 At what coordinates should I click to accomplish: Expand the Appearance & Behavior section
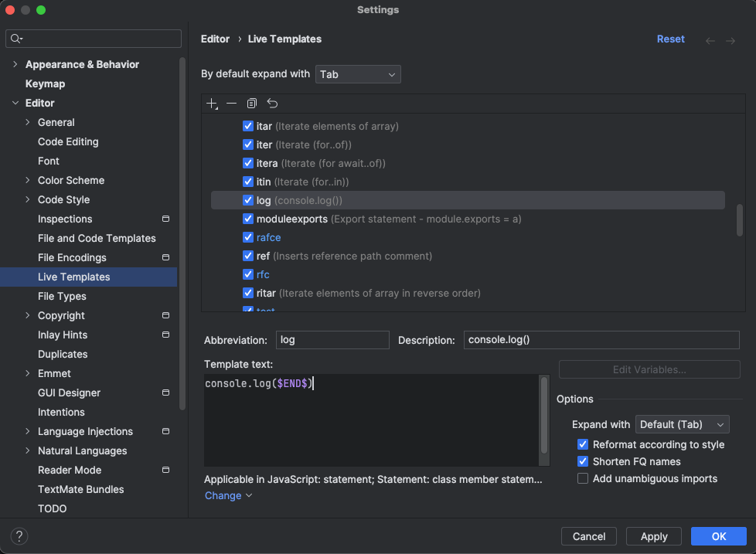coord(15,64)
